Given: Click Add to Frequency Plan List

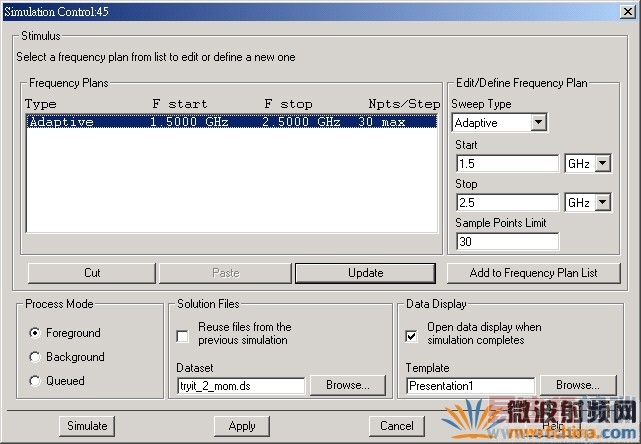Looking at the screenshot, I should [x=533, y=273].
